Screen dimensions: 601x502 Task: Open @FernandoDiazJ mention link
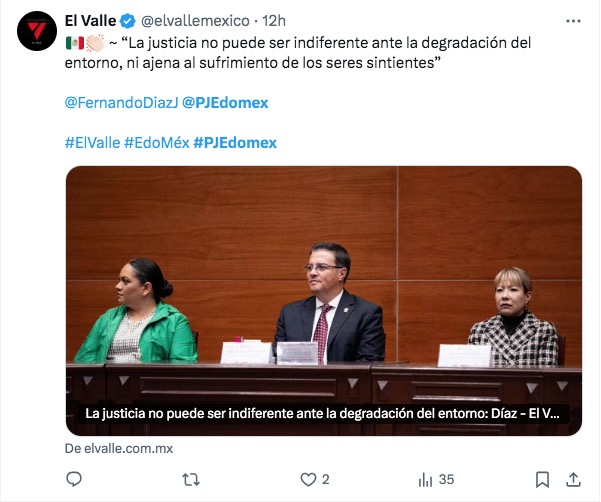(122, 103)
